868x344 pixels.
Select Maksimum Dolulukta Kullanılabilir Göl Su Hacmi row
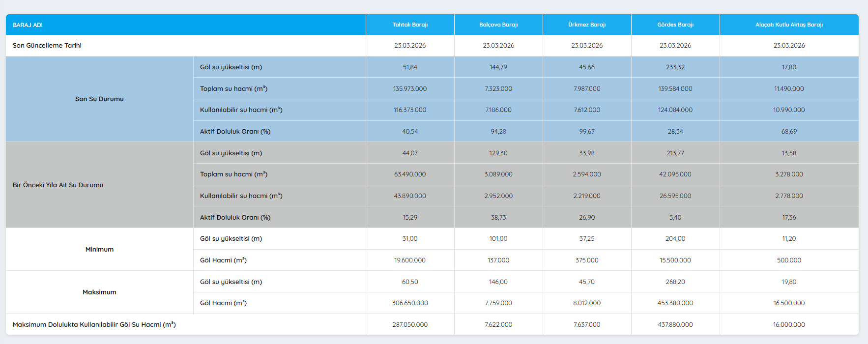(94, 325)
